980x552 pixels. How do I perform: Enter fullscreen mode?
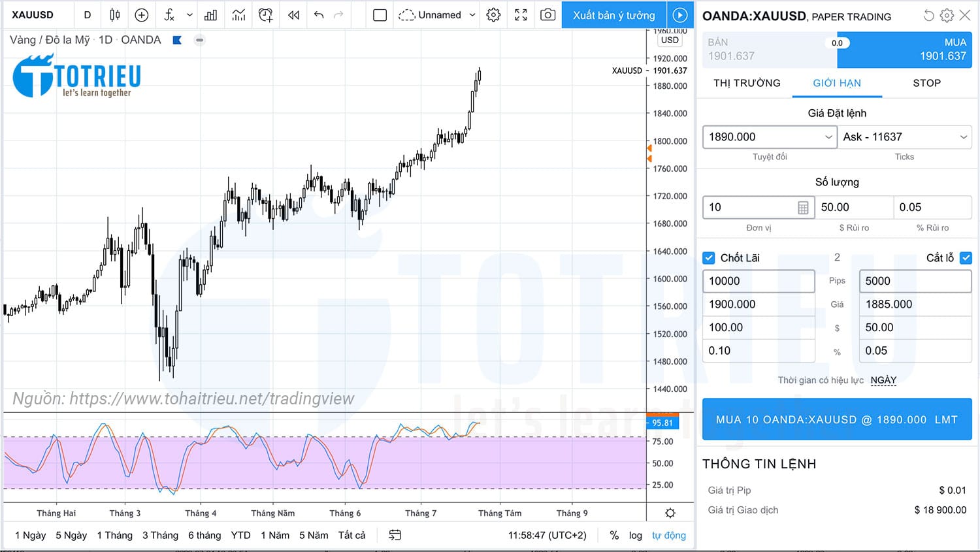[x=521, y=14]
